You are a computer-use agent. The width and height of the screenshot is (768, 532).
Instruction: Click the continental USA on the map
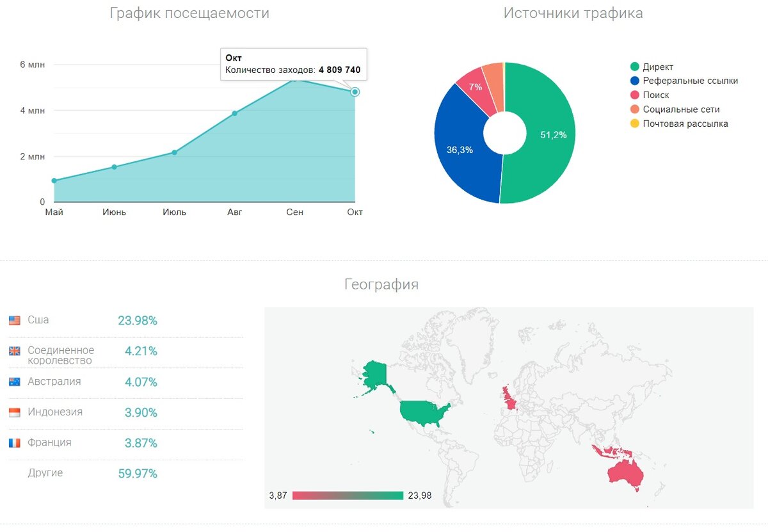[x=422, y=412]
